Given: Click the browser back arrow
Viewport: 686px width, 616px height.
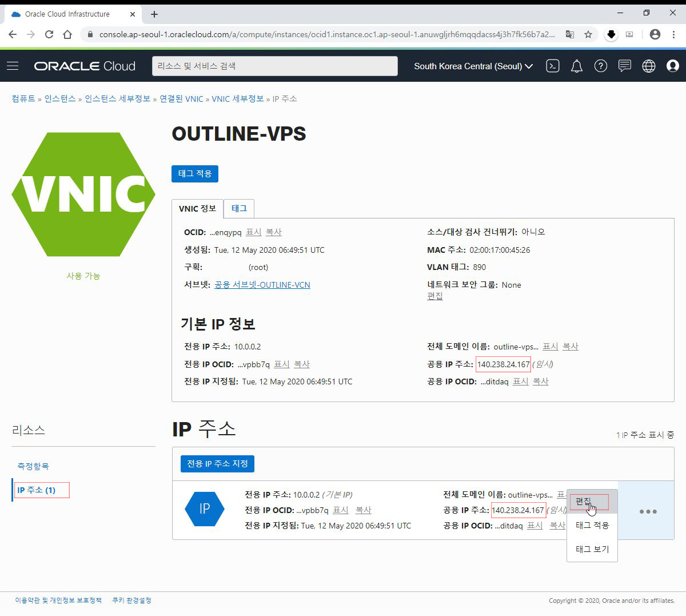Looking at the screenshot, I should coord(13,34).
